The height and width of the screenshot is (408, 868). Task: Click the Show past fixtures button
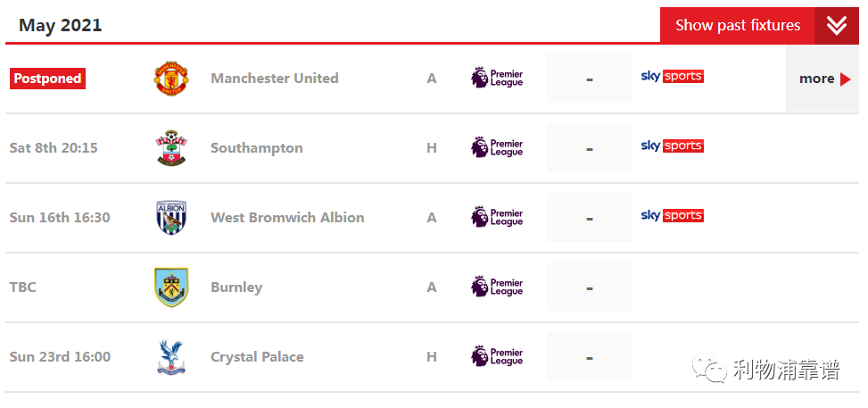738,26
